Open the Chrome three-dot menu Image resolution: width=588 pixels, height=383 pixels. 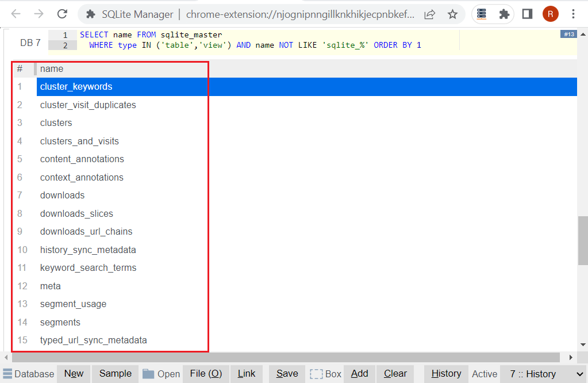(573, 14)
